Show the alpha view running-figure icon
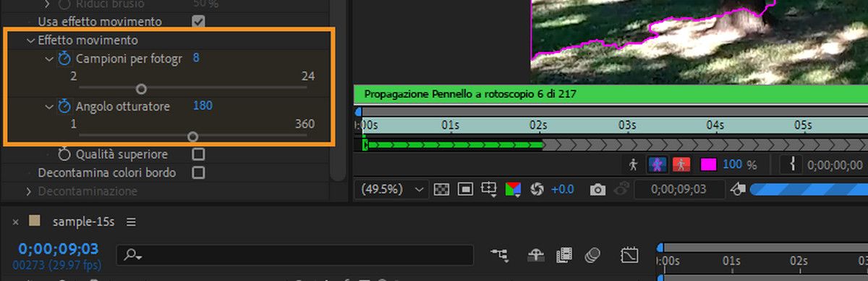The height and width of the screenshot is (281, 868). [x=634, y=164]
